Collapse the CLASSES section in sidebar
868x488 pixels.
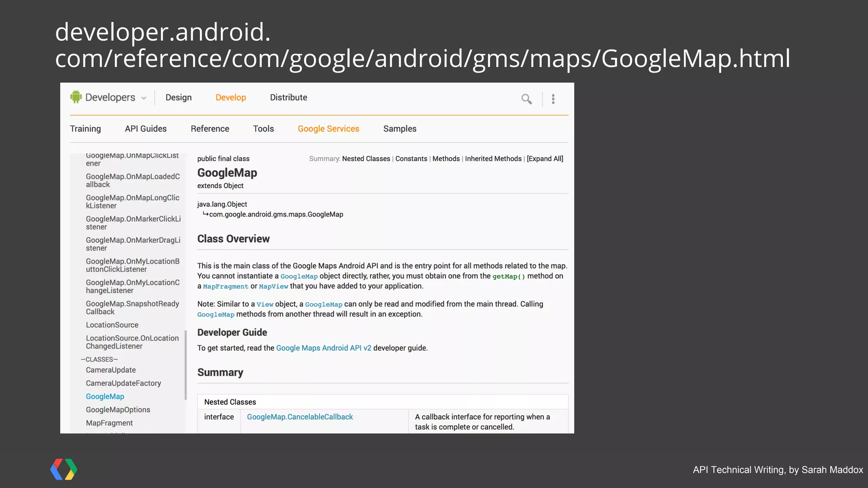99,359
